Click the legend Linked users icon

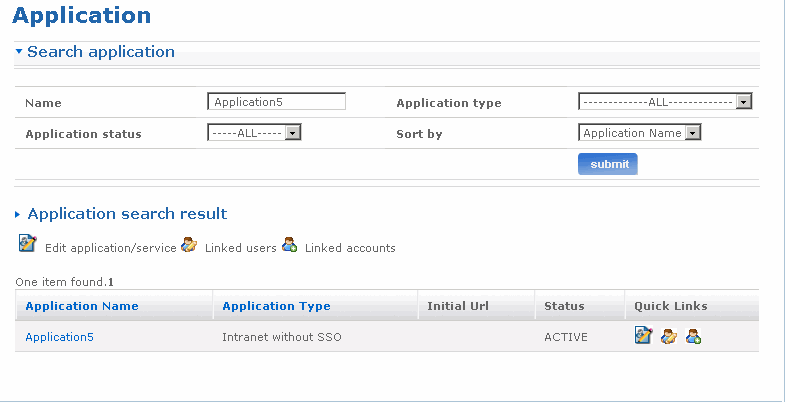coord(189,244)
